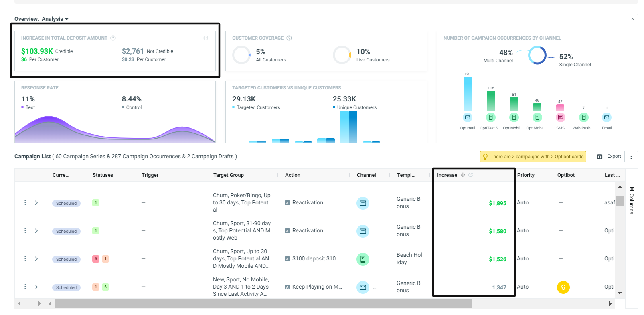Screen dimensions: 644x315
Task: Collapse the overview panel with chevron
Action: tap(632, 19)
